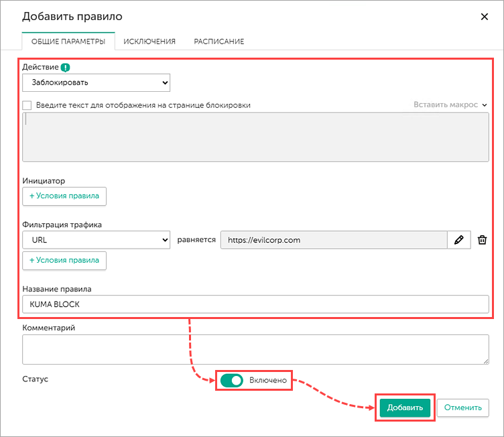Open the Заблокировать action dropdown
Viewport: 504px width, 437px height.
(96, 82)
